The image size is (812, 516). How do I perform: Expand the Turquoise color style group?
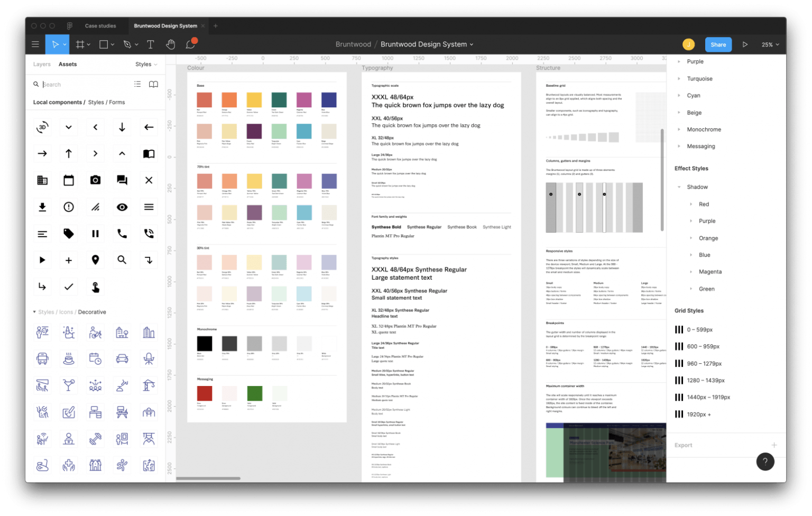(679, 78)
